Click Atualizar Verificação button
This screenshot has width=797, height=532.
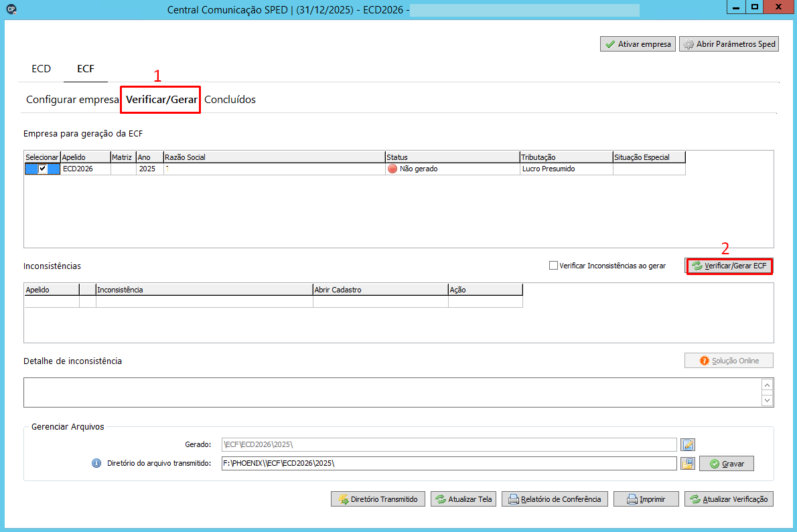point(729,499)
